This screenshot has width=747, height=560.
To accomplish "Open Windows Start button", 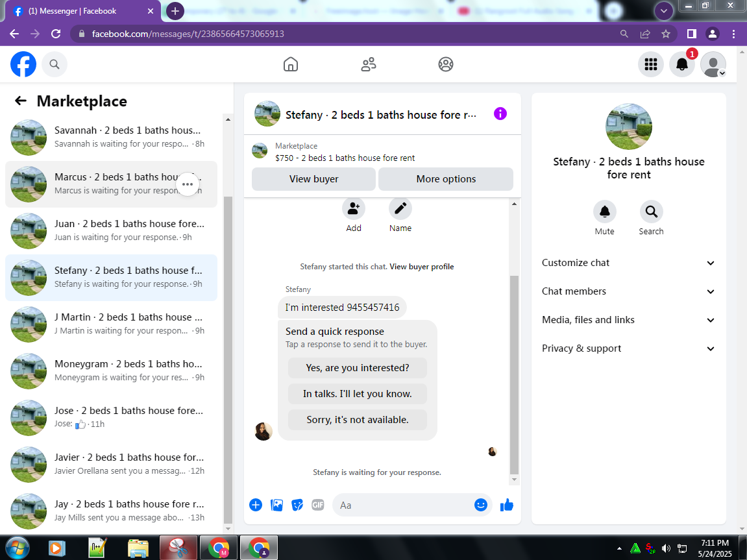I will tap(17, 548).
